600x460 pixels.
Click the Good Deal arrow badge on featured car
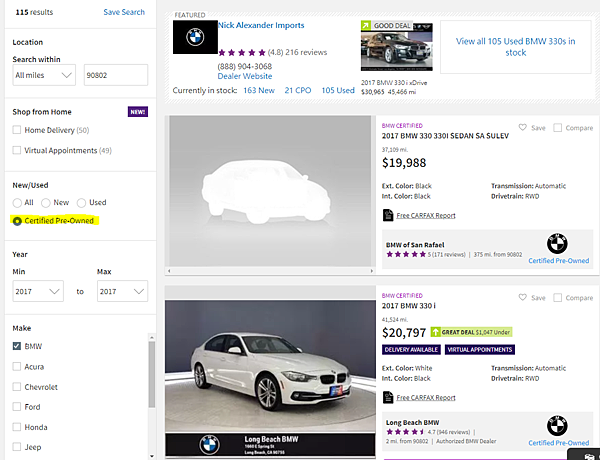pyautogui.click(x=366, y=25)
